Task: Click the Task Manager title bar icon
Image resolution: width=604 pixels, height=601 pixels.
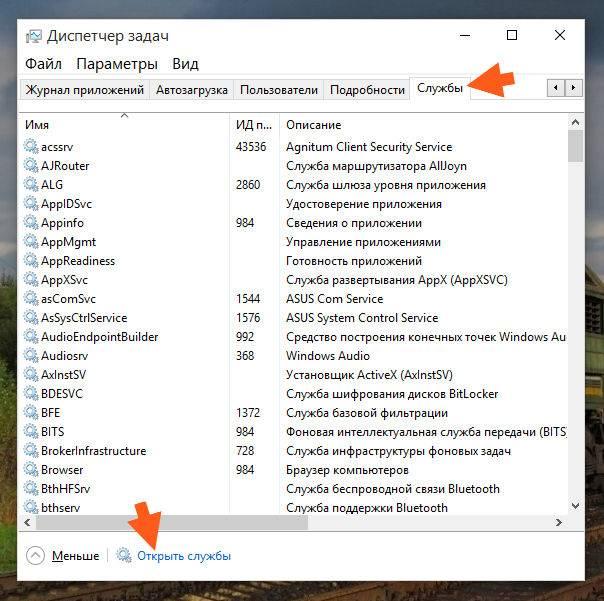Action: pos(34,37)
